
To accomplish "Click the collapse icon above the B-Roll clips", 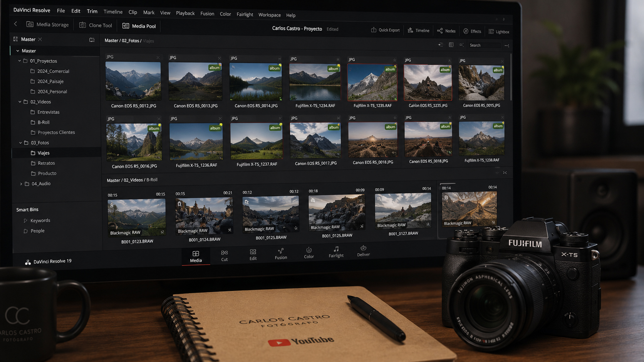I will pyautogui.click(x=505, y=173).
